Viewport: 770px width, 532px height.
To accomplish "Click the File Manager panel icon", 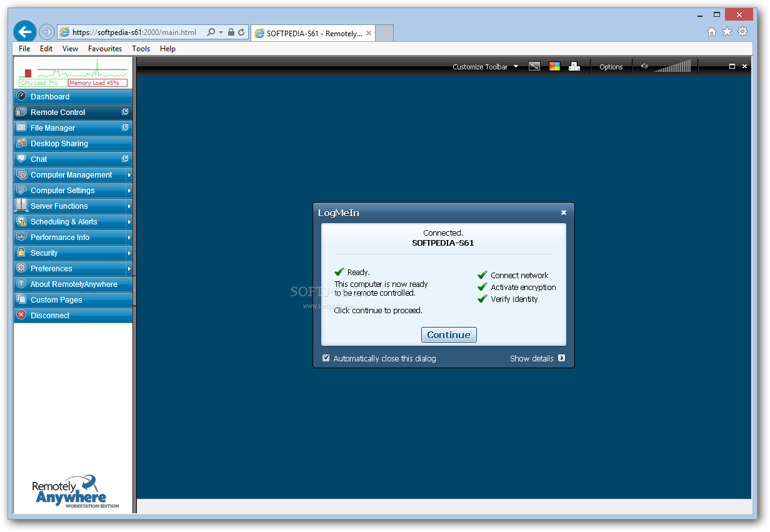I will [x=21, y=128].
